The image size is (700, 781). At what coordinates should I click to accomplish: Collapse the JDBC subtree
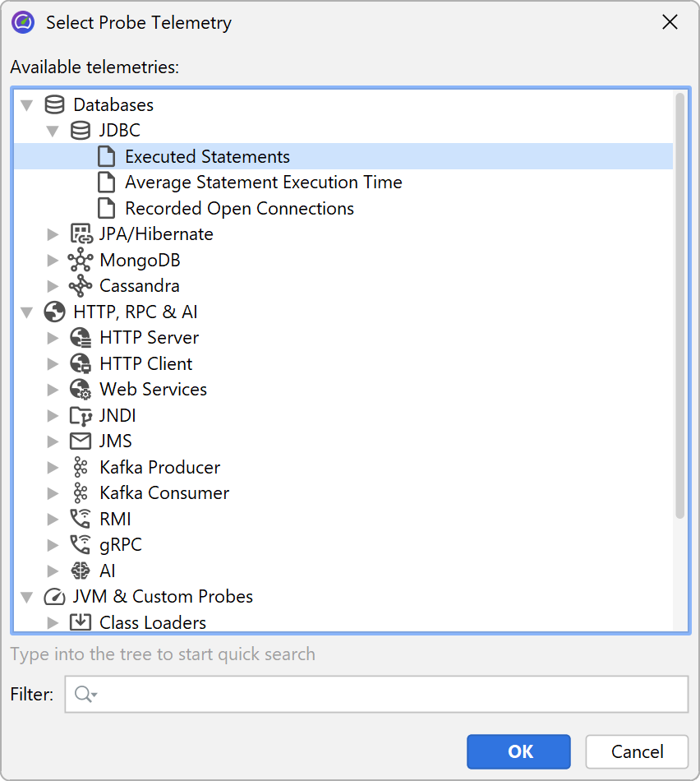(x=53, y=131)
